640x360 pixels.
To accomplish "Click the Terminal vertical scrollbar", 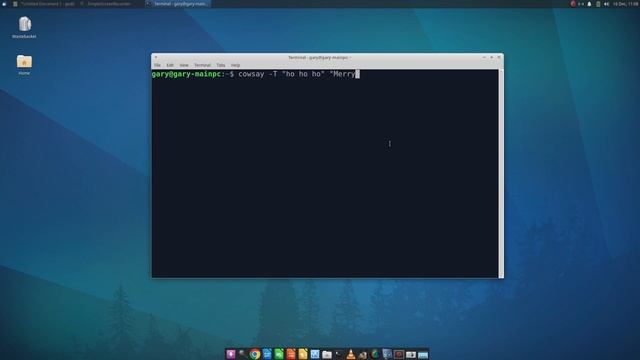I will tap(501, 173).
